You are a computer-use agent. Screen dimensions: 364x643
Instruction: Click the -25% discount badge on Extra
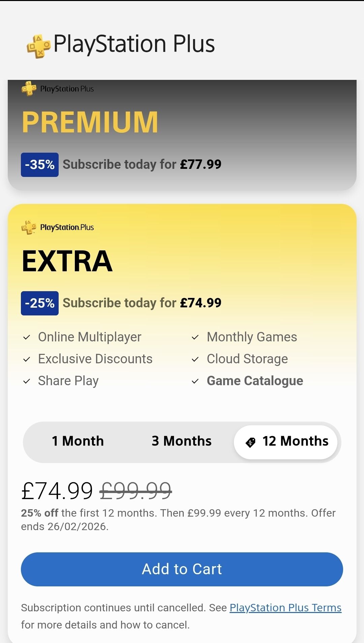(40, 303)
